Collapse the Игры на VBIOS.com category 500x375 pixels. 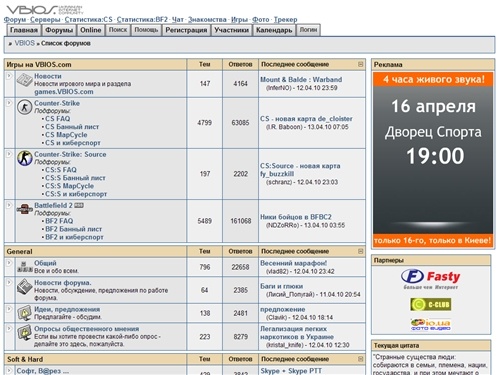[360, 64]
